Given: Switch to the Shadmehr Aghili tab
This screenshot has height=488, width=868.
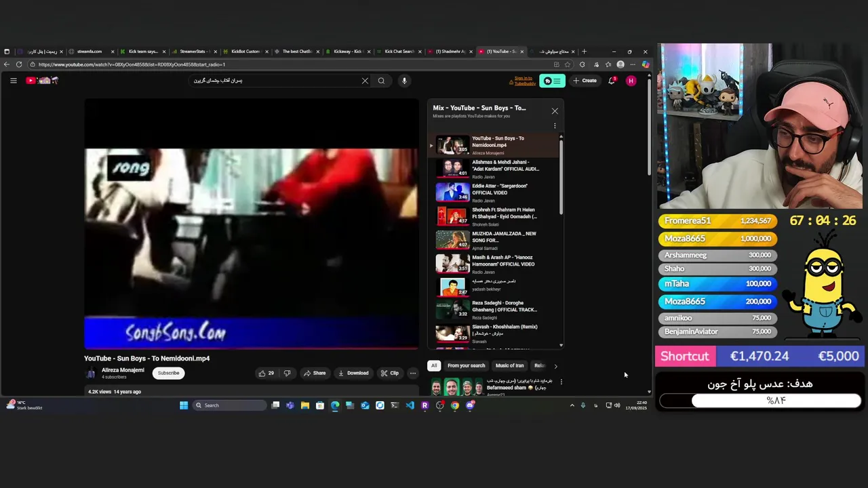Looking at the screenshot, I should [x=450, y=52].
